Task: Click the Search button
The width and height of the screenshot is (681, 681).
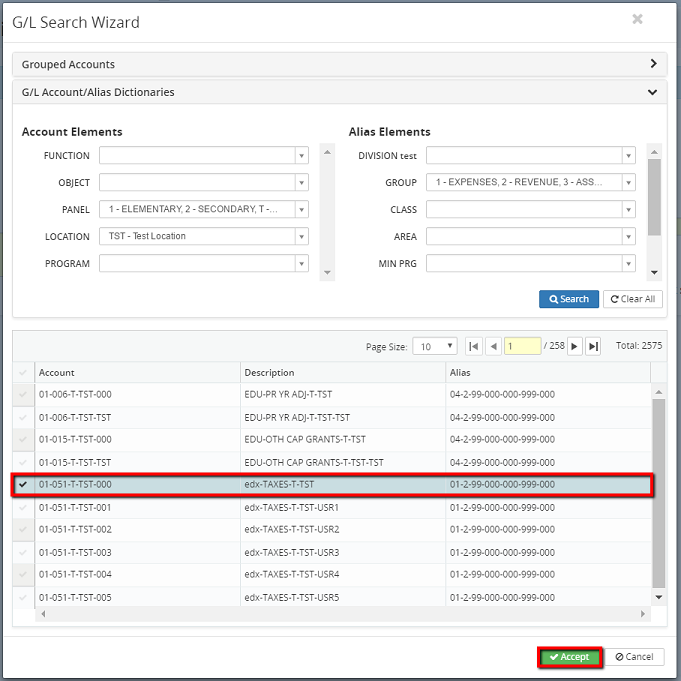Action: 568,299
